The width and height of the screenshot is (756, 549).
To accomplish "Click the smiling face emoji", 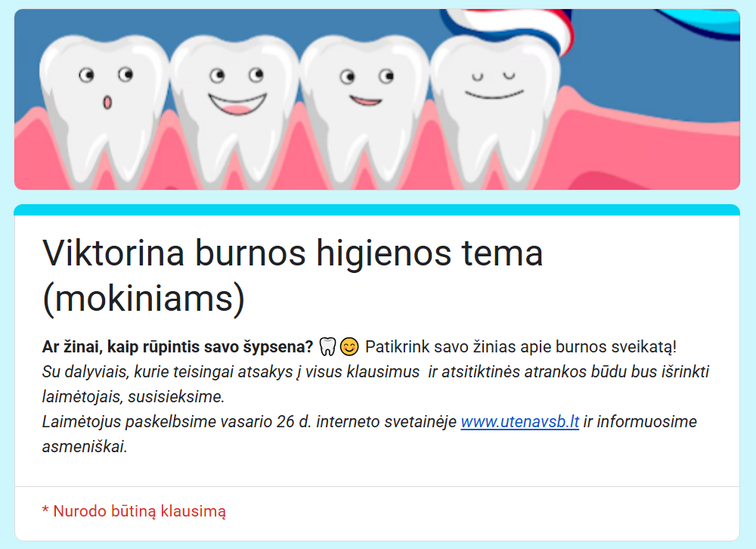I will (x=349, y=347).
